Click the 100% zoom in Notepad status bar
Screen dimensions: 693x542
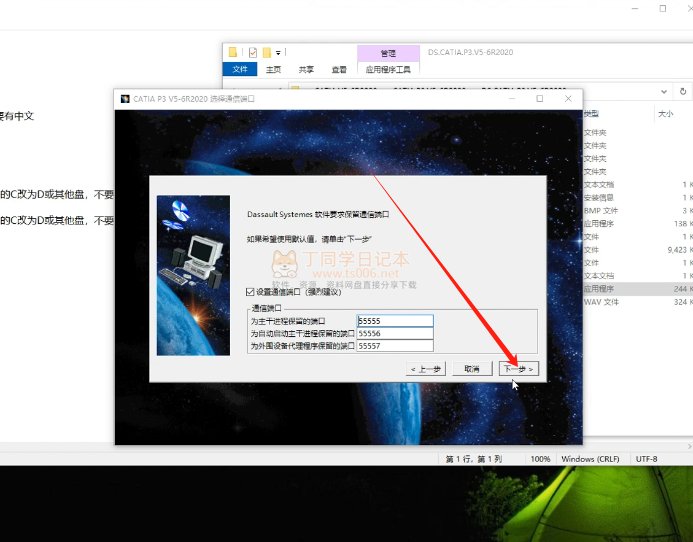(540, 459)
